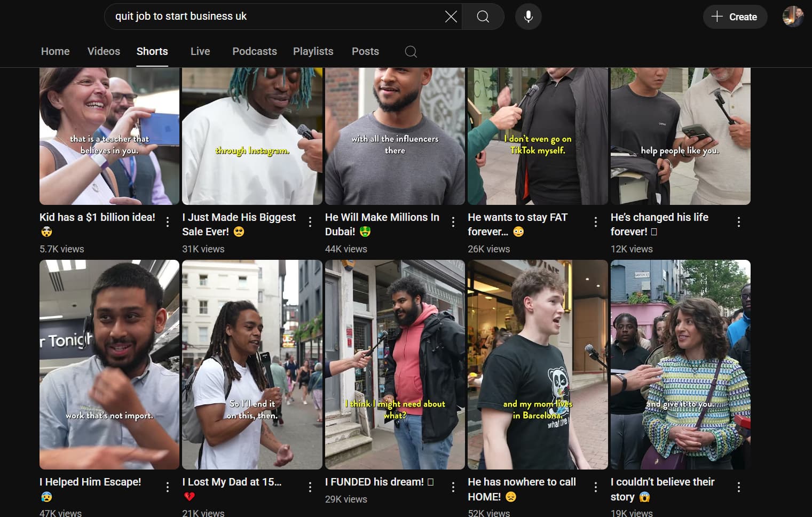Select the Podcasts tab
Viewport: 812px width, 517px height.
click(x=255, y=51)
